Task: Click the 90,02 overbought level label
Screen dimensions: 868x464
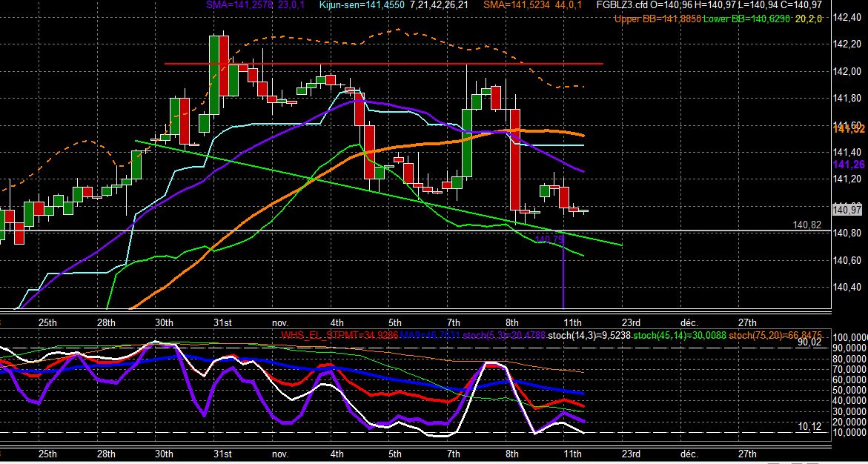Action: (811, 342)
